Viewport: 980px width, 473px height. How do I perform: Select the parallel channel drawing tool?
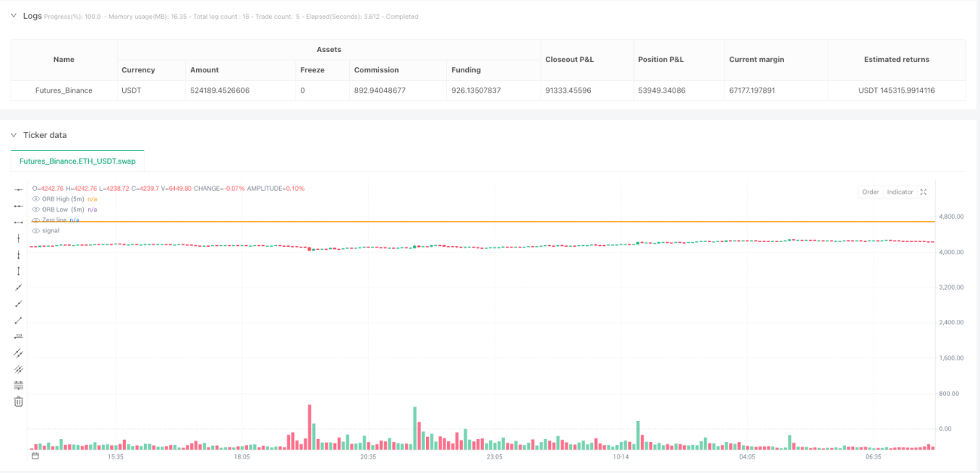point(19,352)
